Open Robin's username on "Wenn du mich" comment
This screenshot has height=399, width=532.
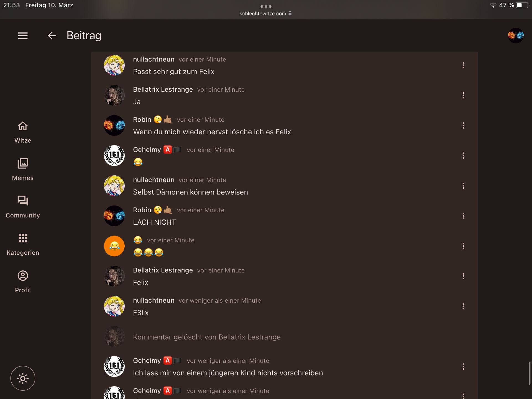[142, 120]
